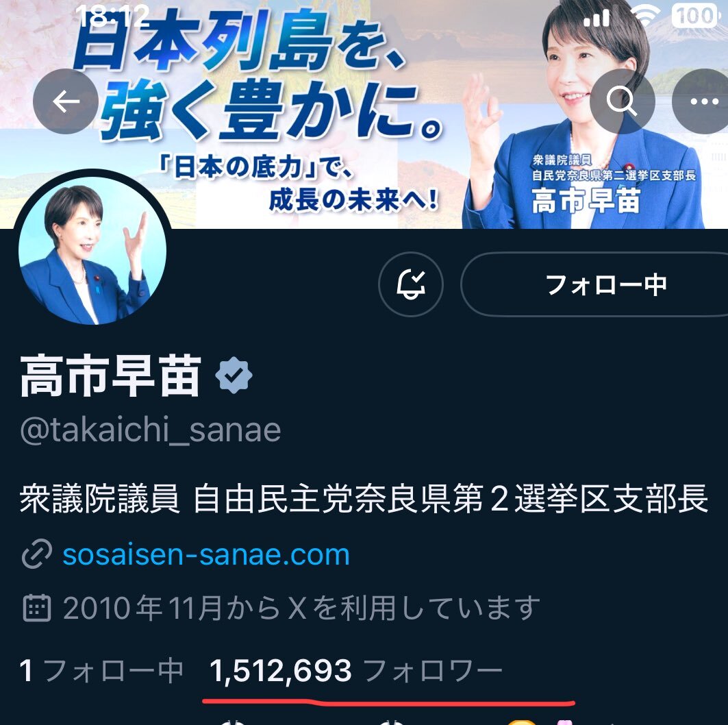Open the 1,512,693 フォロワー followers list
This screenshot has height=725, width=728.
pyautogui.click(x=356, y=671)
